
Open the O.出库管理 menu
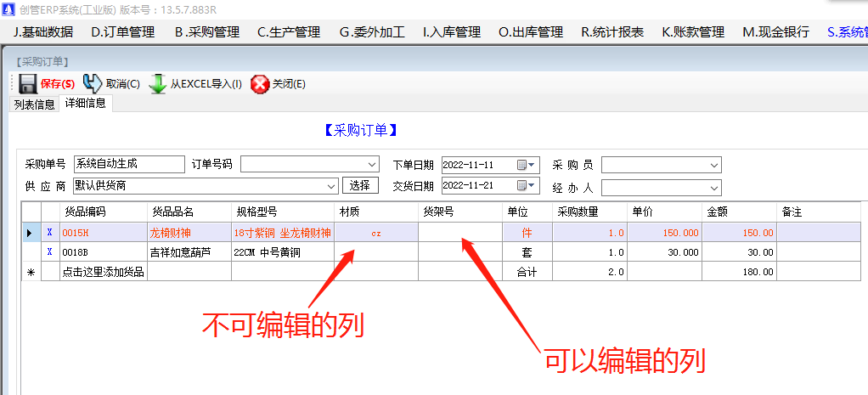pyautogui.click(x=531, y=32)
